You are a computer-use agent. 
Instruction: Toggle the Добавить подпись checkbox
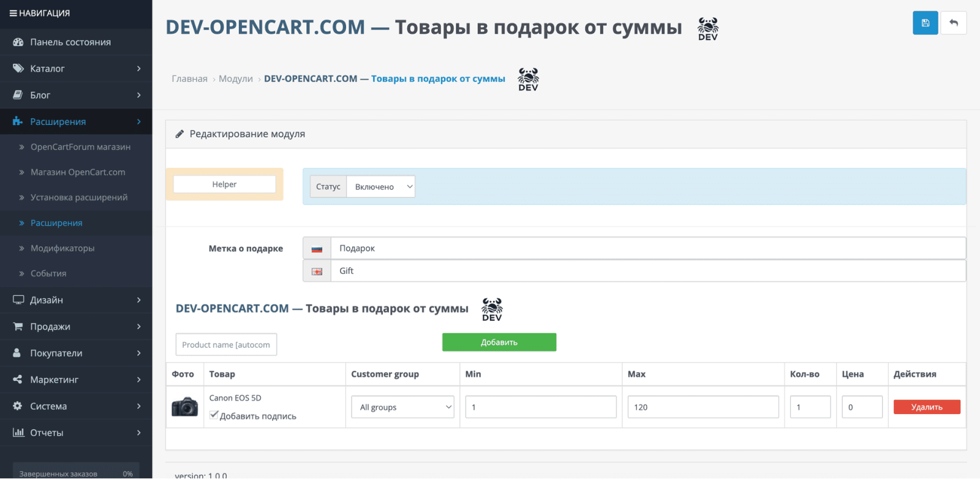[x=214, y=415]
